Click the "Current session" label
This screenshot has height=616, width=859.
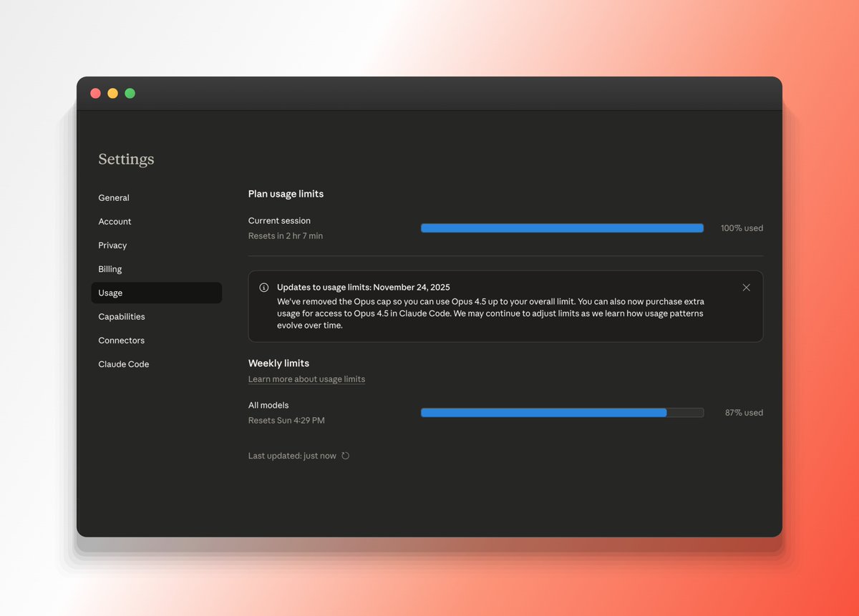pos(279,221)
